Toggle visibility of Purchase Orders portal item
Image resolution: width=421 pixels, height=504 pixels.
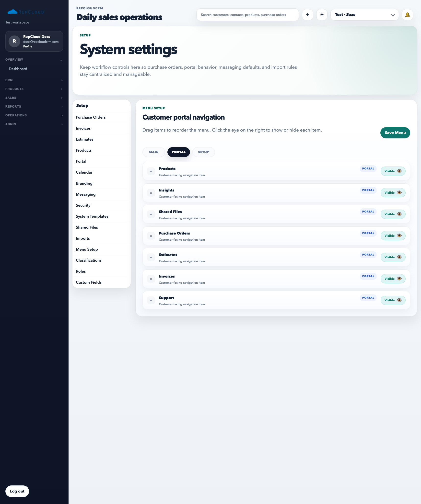(x=393, y=236)
